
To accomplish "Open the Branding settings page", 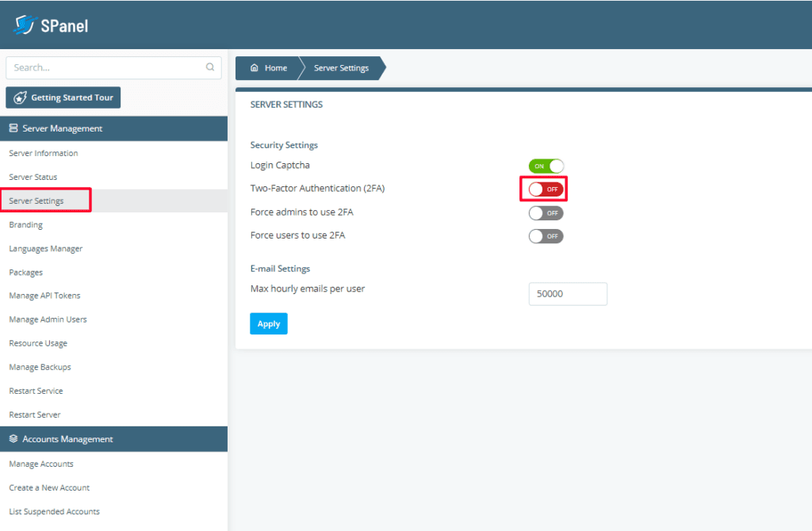I will (x=26, y=224).
